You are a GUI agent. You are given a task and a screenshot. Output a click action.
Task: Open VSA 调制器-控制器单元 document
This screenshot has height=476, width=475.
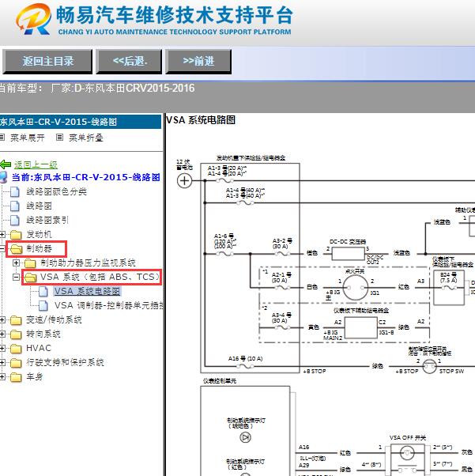click(108, 305)
